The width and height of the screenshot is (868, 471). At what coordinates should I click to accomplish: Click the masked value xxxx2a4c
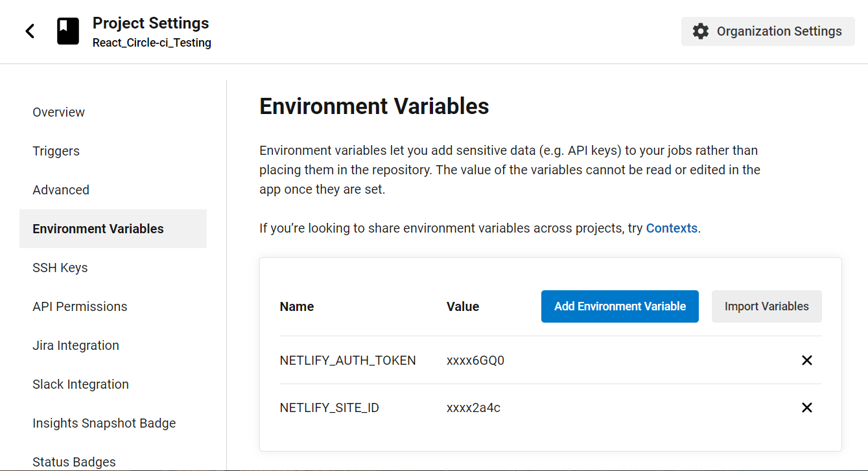tap(473, 408)
